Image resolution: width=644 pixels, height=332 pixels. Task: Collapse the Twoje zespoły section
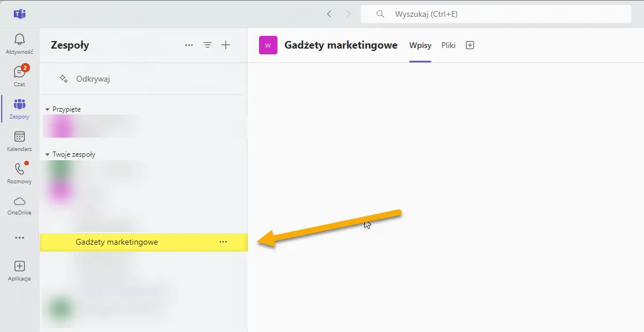tap(47, 155)
